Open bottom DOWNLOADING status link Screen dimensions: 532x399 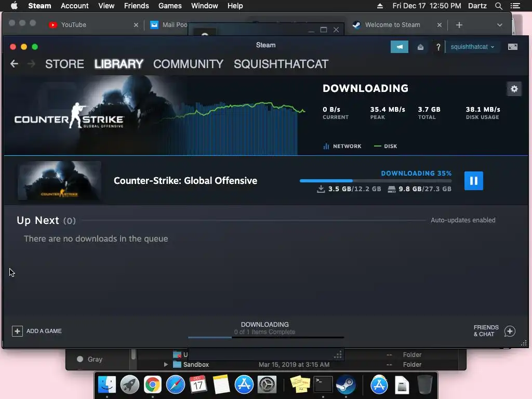(x=264, y=325)
